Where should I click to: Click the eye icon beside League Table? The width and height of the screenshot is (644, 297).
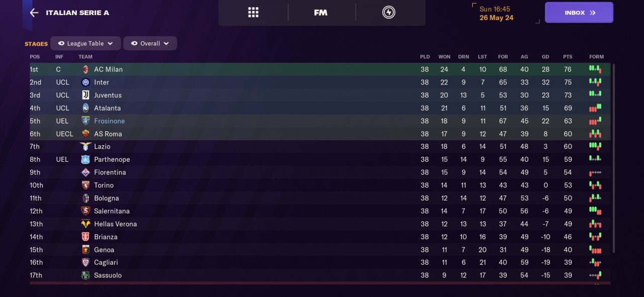click(x=61, y=43)
